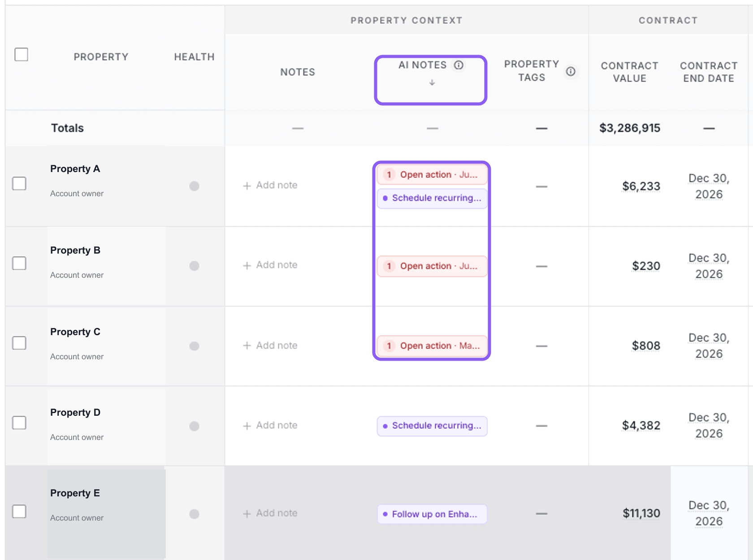The height and width of the screenshot is (560, 753).
Task: Open the Property C name link
Action: coord(75,332)
